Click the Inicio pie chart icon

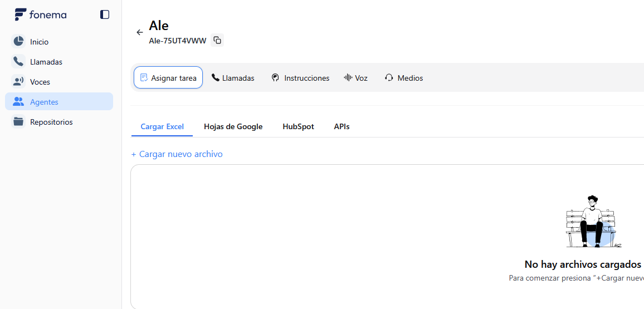18,42
